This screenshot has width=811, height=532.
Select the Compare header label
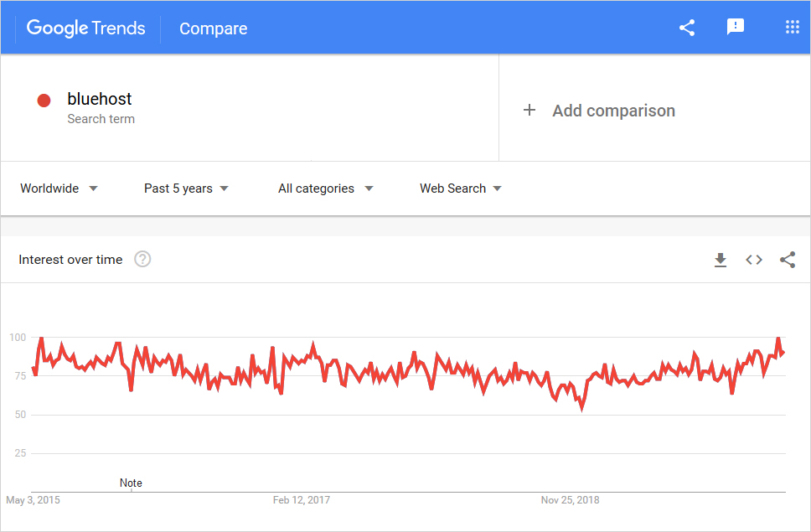[x=213, y=28]
